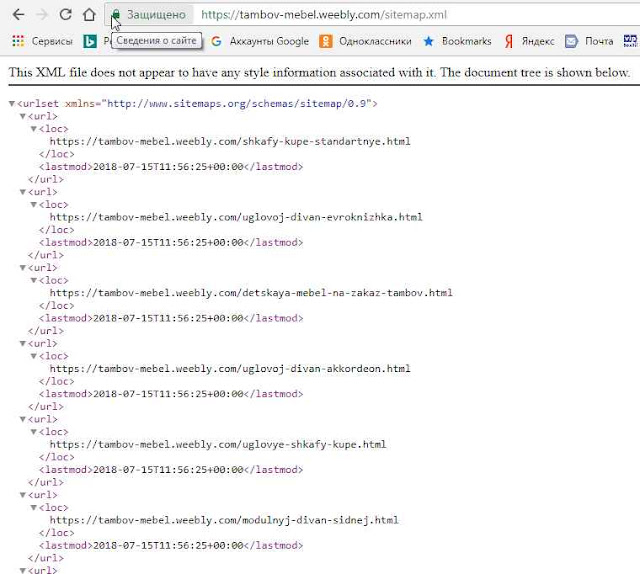
Task: Click the sitemaps.org xmlns namespace value
Action: tap(238, 104)
